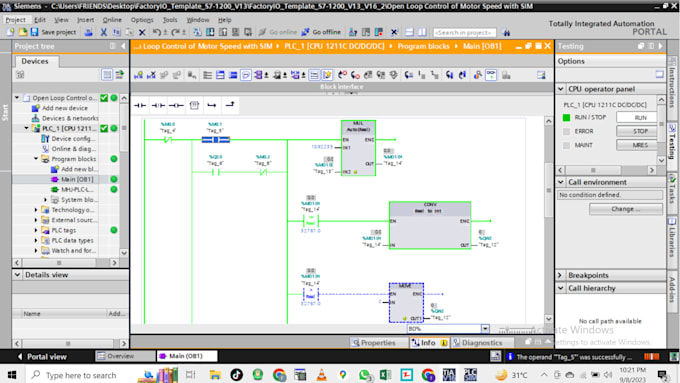
Task: Open the Project menu
Action: pos(15,20)
